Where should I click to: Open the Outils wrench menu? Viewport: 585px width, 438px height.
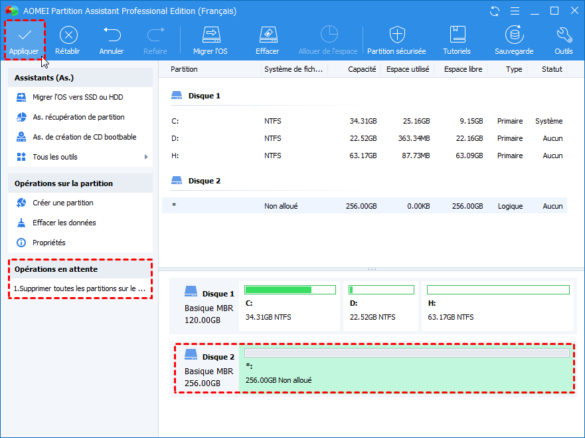pos(564,40)
